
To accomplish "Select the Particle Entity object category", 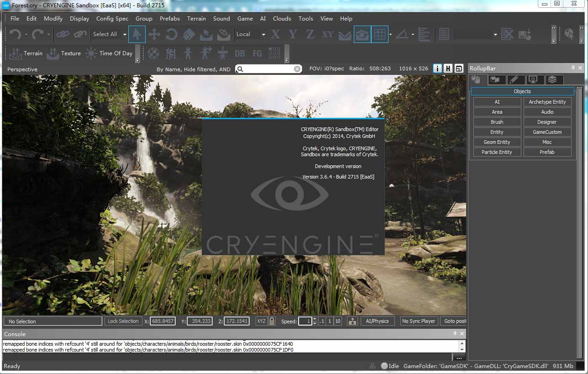I will coord(497,152).
